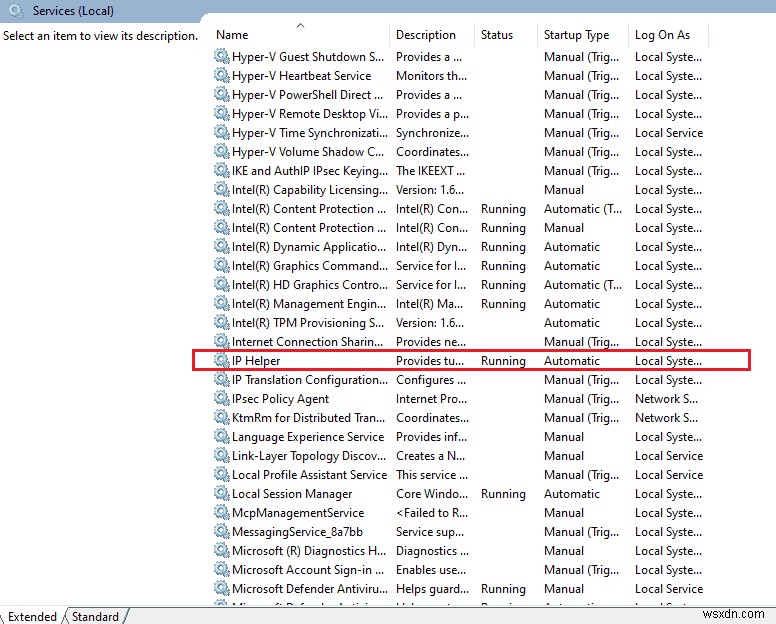Switch to the Extended tab
This screenshot has height=624, width=776.
pyautogui.click(x=32, y=617)
